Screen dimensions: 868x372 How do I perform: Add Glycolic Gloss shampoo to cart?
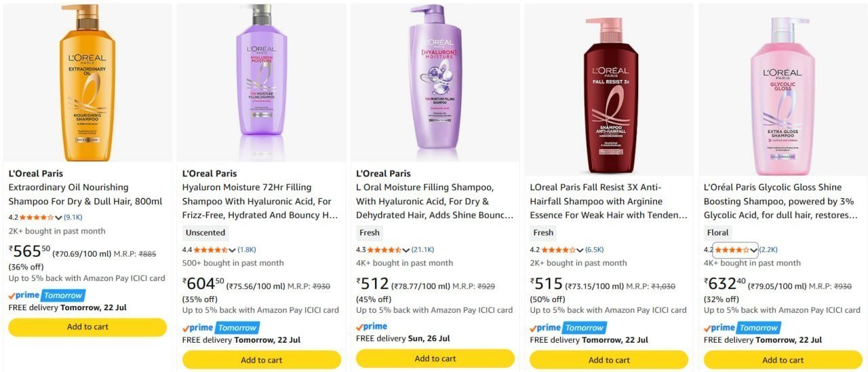783,360
